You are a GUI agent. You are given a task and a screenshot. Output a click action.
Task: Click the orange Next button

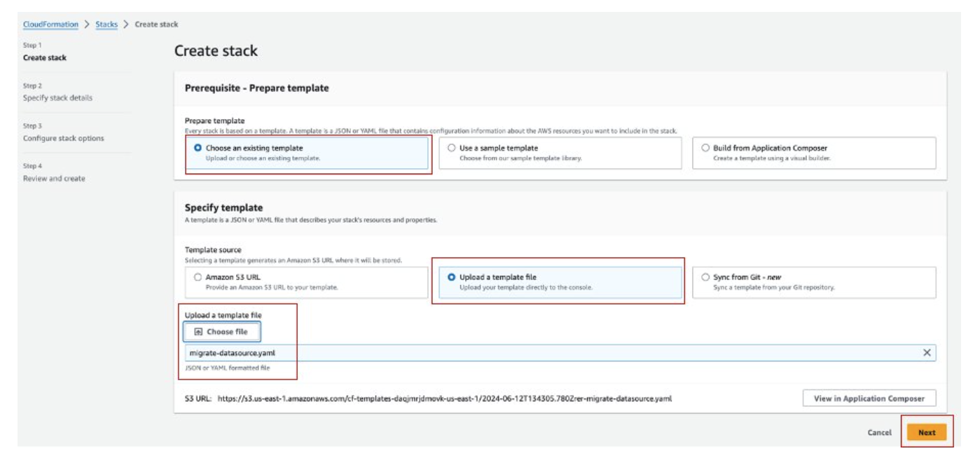[x=926, y=433]
